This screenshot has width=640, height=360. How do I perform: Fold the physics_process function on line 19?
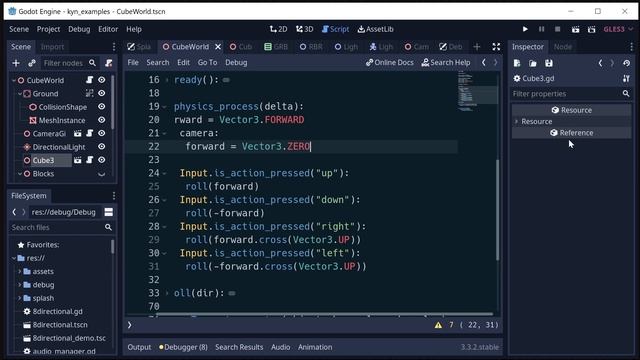(x=164, y=107)
